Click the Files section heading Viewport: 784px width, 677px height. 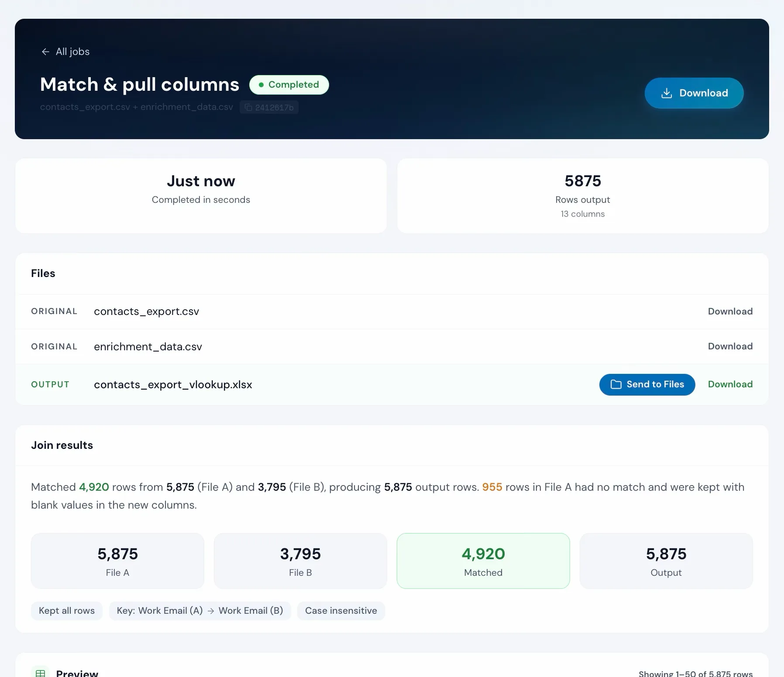[43, 274]
